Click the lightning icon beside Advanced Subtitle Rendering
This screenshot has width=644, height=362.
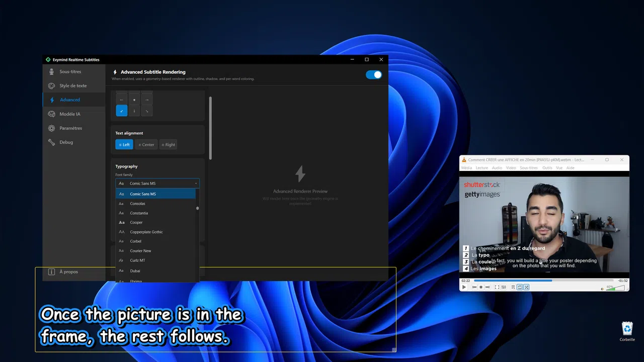pos(115,72)
